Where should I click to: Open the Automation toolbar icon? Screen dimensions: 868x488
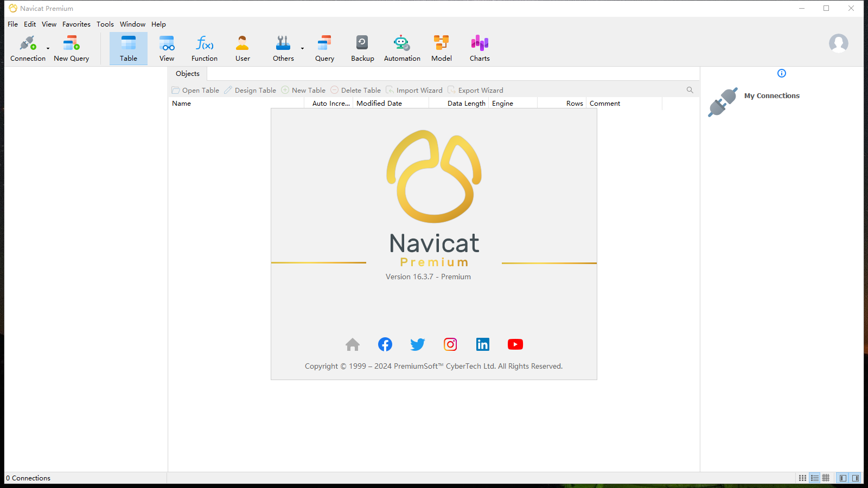pyautogui.click(x=402, y=48)
